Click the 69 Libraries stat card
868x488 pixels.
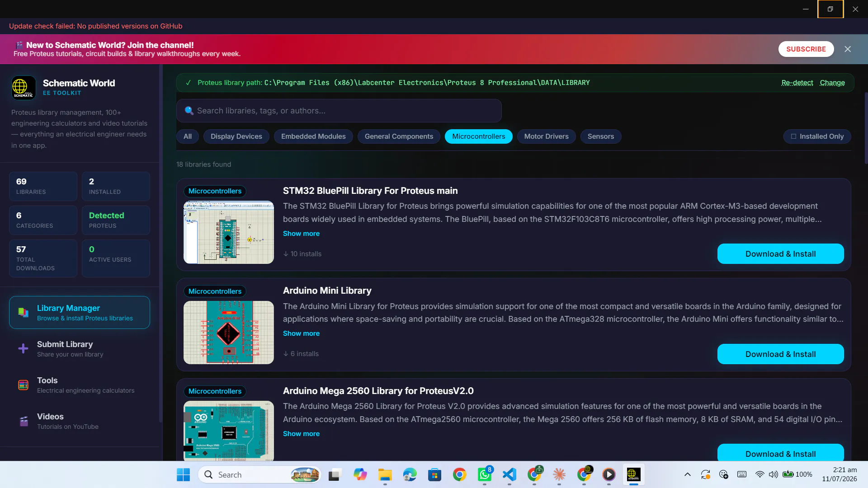coord(43,186)
